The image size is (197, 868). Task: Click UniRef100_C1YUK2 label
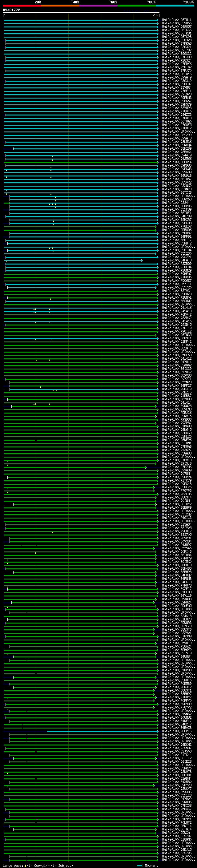(x=176, y=372)
